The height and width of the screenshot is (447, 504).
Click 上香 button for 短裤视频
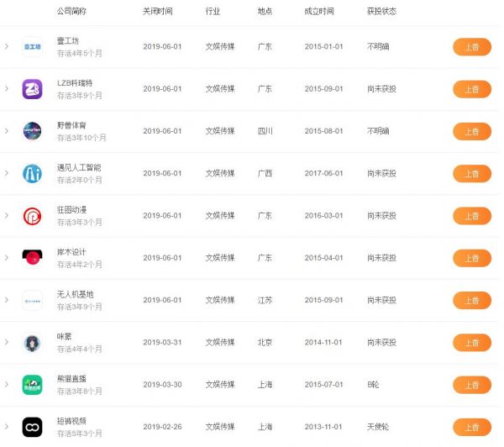point(472,427)
